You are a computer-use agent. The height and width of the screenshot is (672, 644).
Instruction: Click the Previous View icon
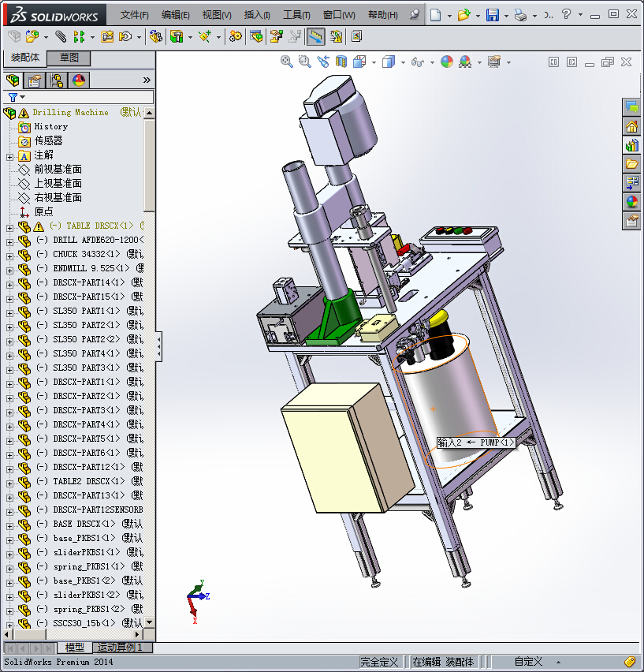[x=323, y=62]
